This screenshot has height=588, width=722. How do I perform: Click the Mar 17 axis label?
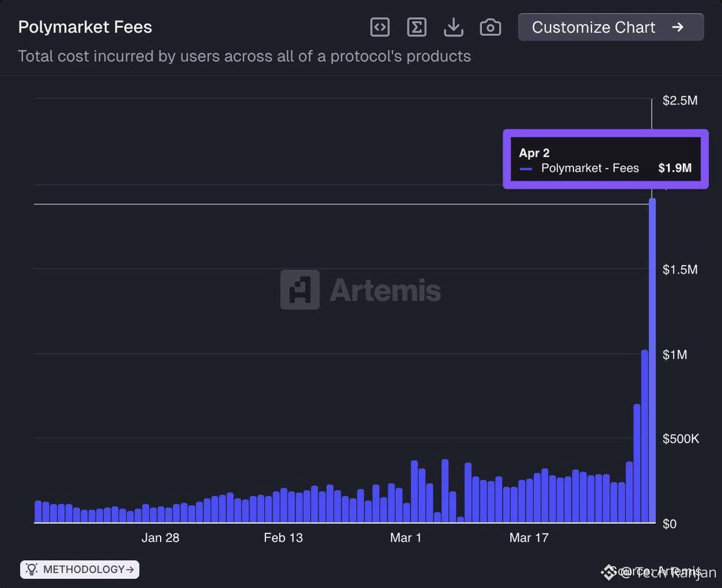(529, 537)
